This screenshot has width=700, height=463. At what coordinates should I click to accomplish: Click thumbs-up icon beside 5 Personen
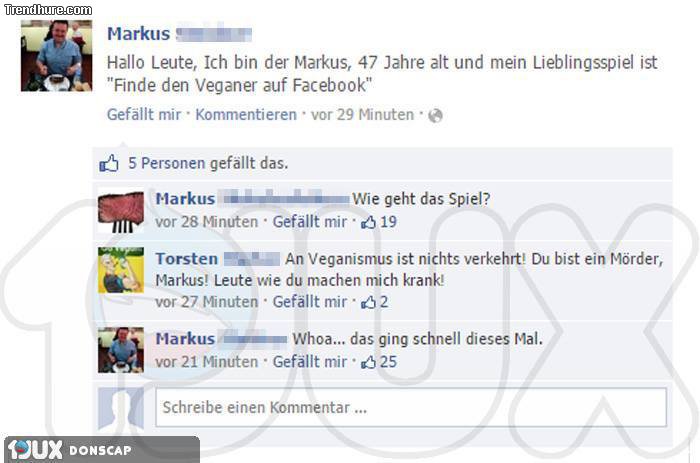pyautogui.click(x=109, y=163)
